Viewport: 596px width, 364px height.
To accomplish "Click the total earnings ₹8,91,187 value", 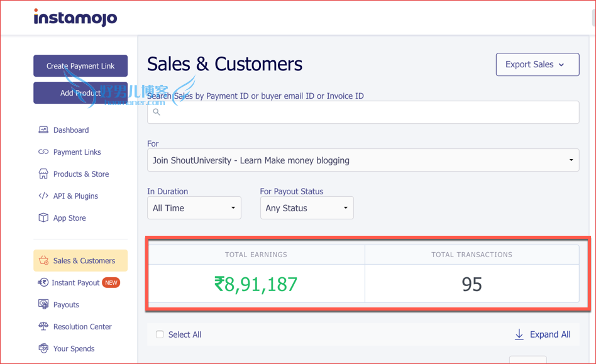I will (256, 284).
